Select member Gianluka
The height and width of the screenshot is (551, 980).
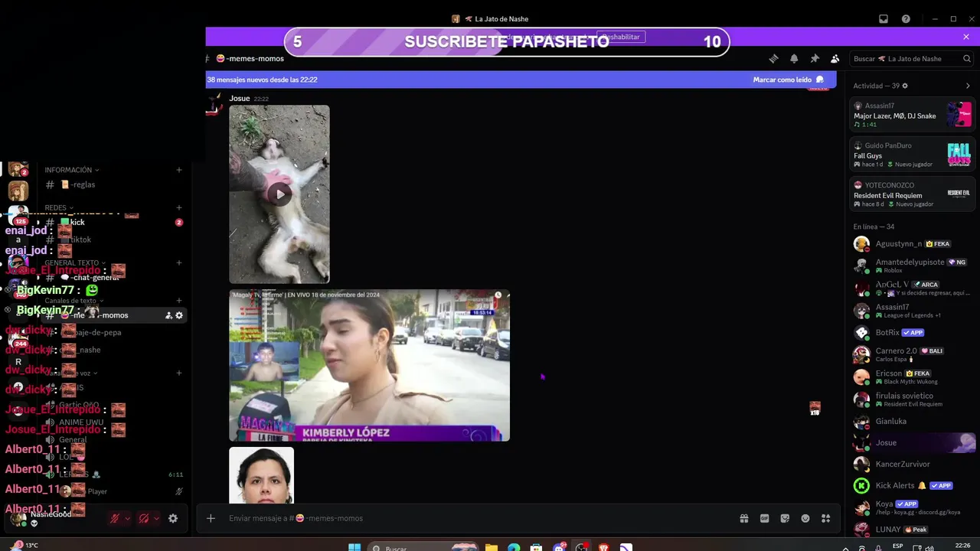click(913, 421)
